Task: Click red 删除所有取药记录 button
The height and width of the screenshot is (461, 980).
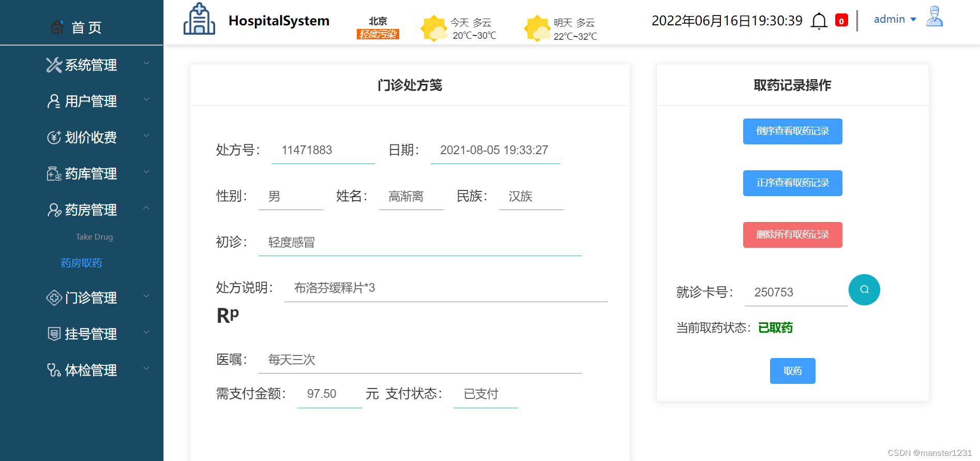Action: [x=792, y=235]
